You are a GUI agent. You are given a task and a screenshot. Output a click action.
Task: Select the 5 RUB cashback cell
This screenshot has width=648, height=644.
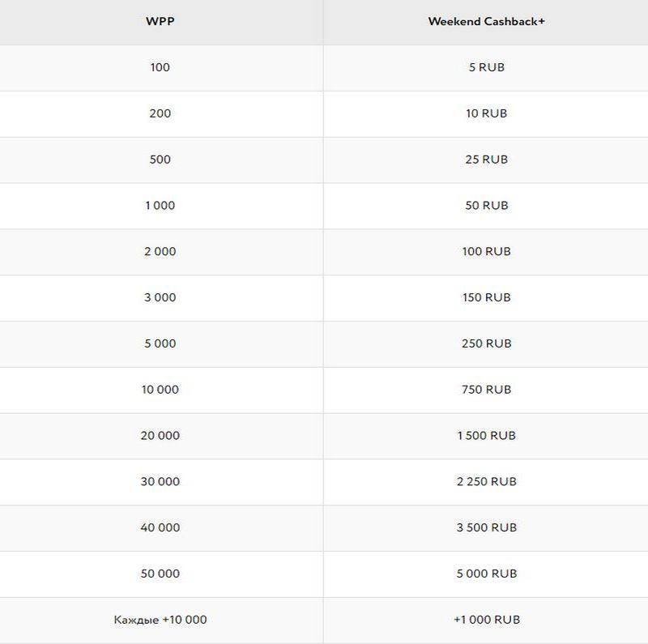click(487, 67)
